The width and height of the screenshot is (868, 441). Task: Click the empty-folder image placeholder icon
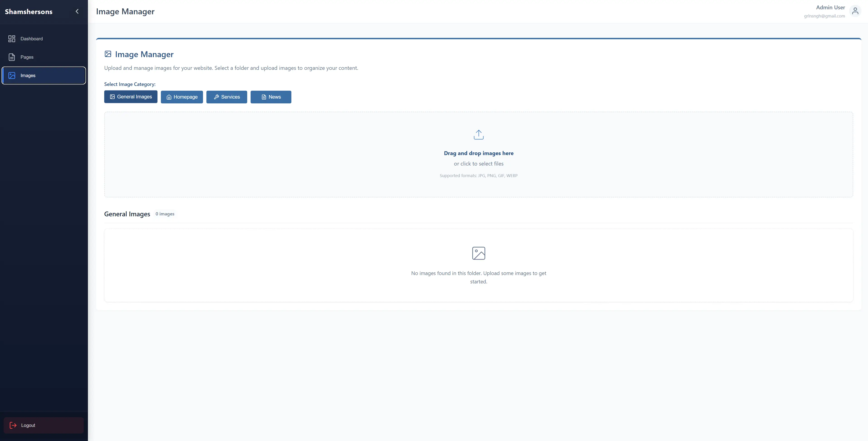[x=479, y=253]
